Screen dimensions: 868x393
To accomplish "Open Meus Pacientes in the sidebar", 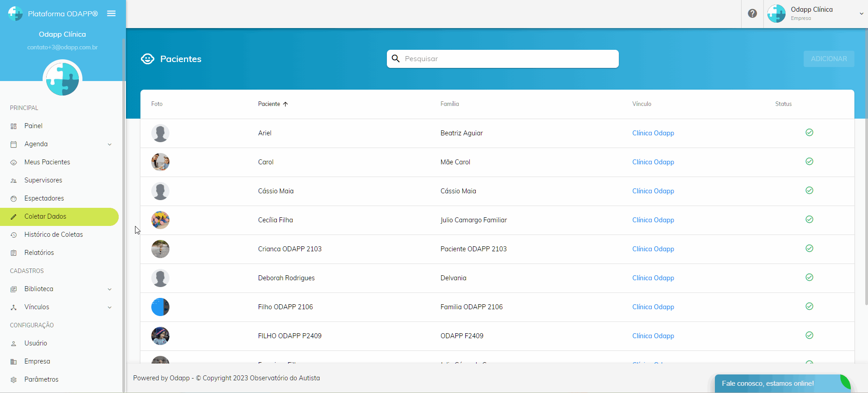I will 59,162.
